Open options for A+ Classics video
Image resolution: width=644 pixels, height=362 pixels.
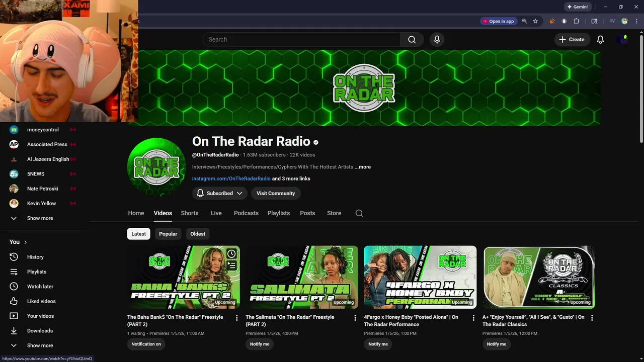point(592,318)
